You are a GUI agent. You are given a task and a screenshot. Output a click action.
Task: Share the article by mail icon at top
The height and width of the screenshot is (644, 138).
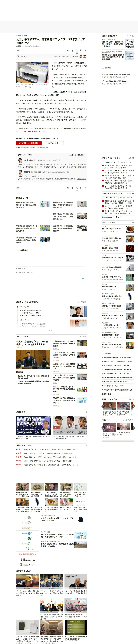coord(68,50)
